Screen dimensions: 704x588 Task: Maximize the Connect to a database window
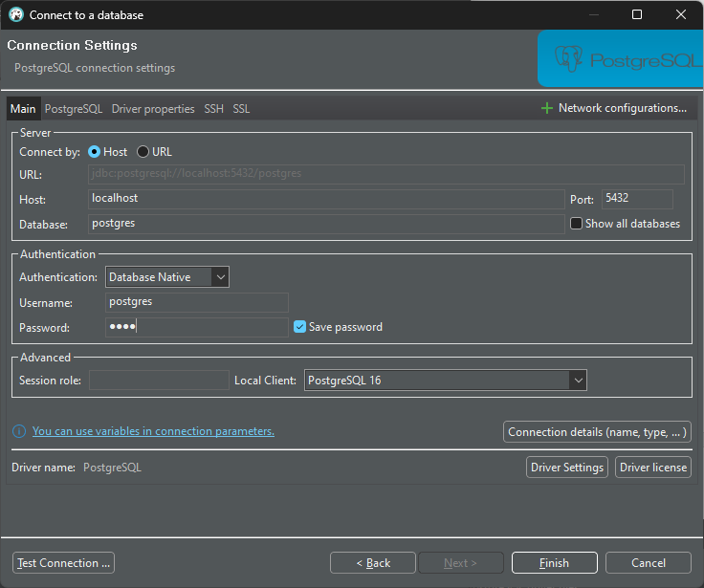[x=637, y=14]
